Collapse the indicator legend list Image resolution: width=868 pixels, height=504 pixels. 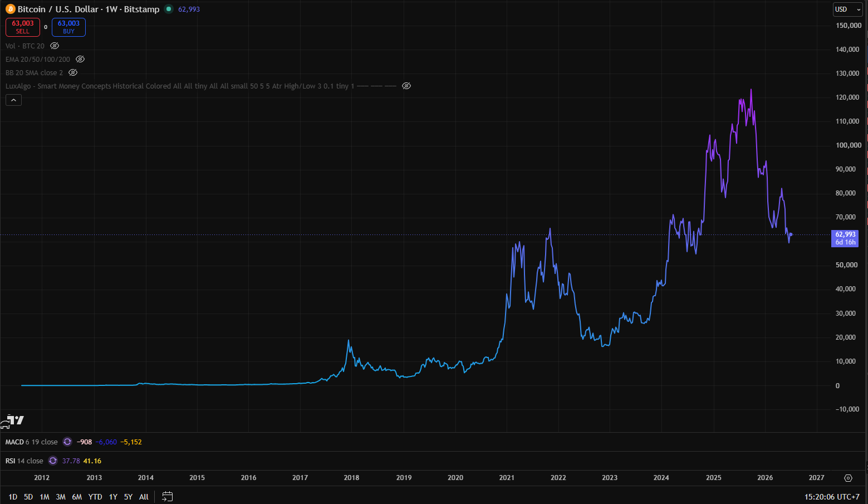13,100
